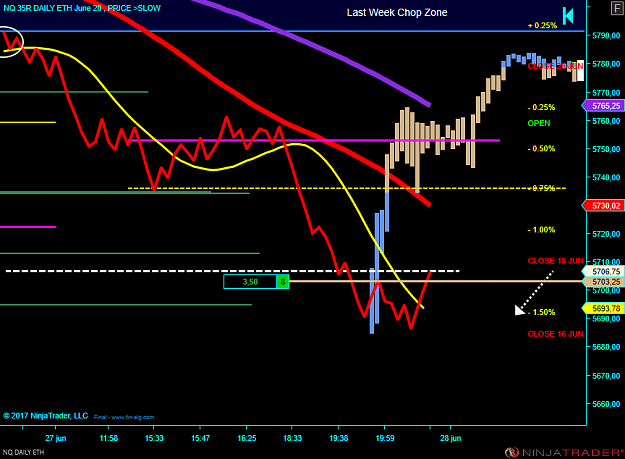The height and width of the screenshot is (459, 625).
Task: Click the order box showing 3,50
Action: [250, 282]
